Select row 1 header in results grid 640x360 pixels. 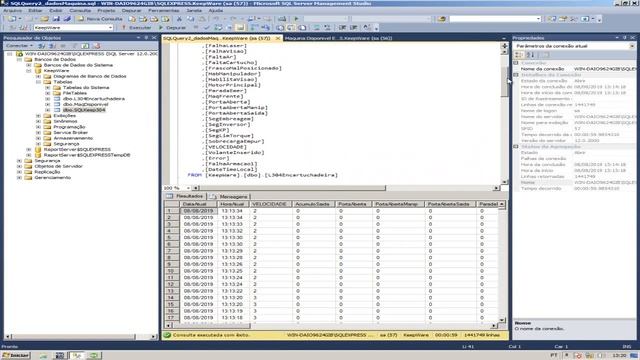(171, 211)
